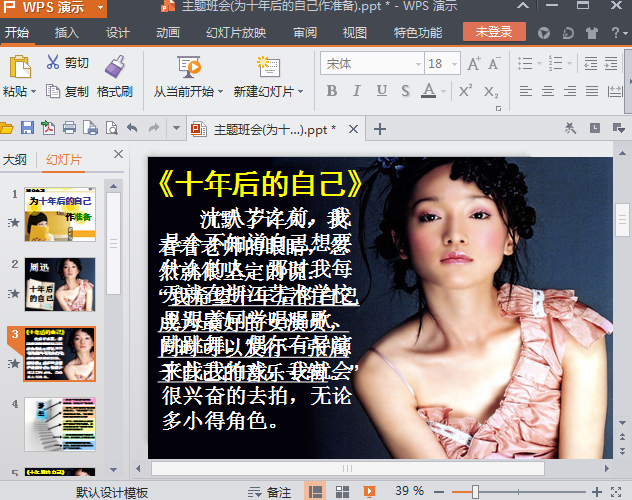Apply superscript formatting
The height and width of the screenshot is (500, 632).
[x=466, y=91]
